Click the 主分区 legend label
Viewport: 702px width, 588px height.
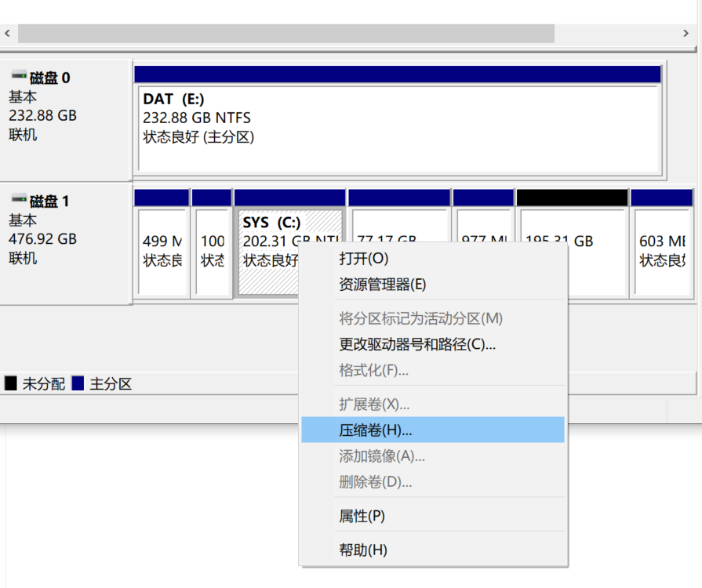tap(111, 384)
